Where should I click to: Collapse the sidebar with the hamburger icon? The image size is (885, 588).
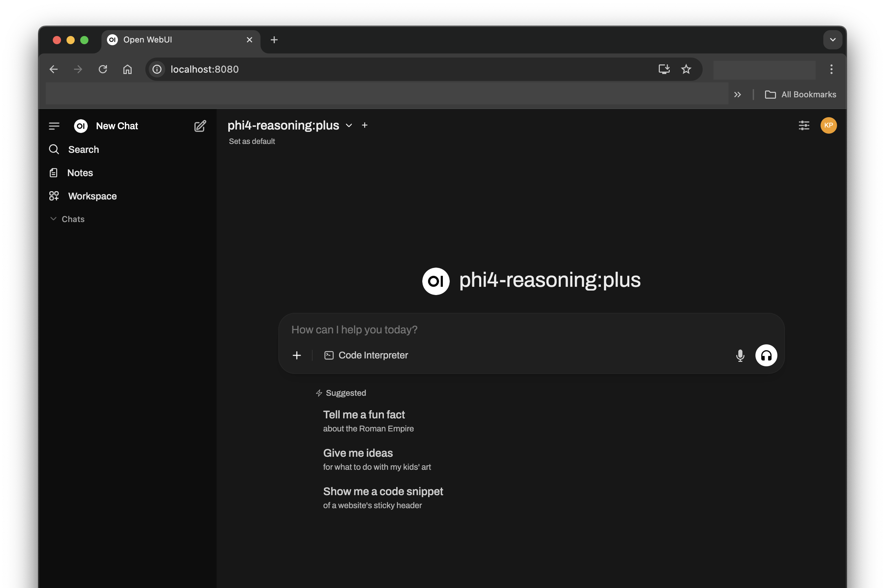pyautogui.click(x=54, y=126)
